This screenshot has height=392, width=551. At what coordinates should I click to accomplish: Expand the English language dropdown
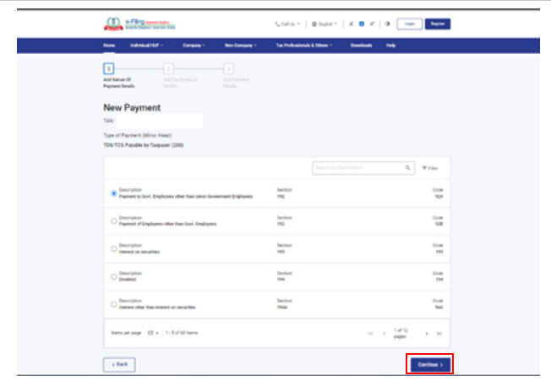325,24
